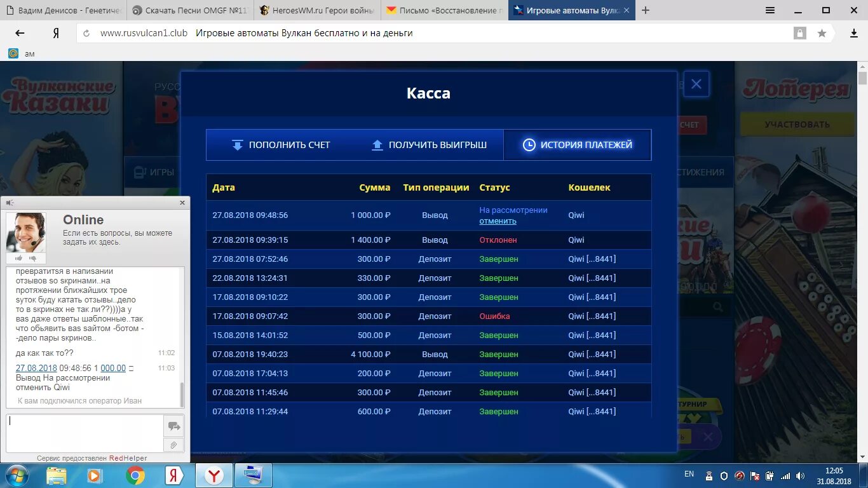Switch to Получить выигрыш tab
This screenshot has height=488, width=868.
(429, 145)
